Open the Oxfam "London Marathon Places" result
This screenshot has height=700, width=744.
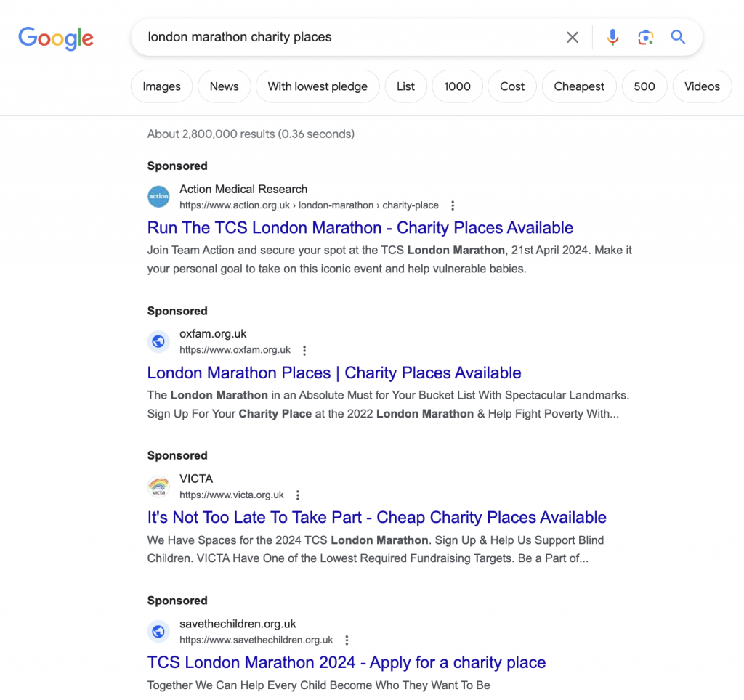[333, 373]
